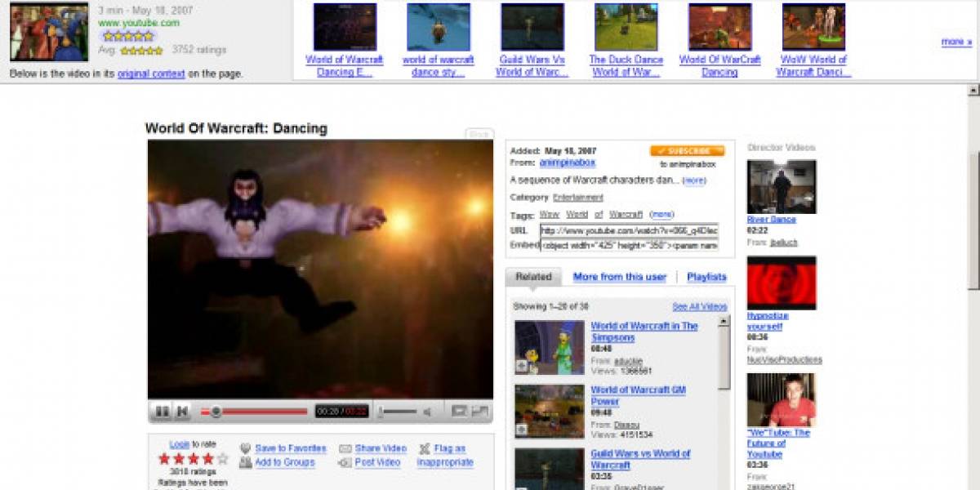The height and width of the screenshot is (490, 980).
Task: Open "We"Tube: The Future of Youtube thumbnail
Action: (x=782, y=400)
